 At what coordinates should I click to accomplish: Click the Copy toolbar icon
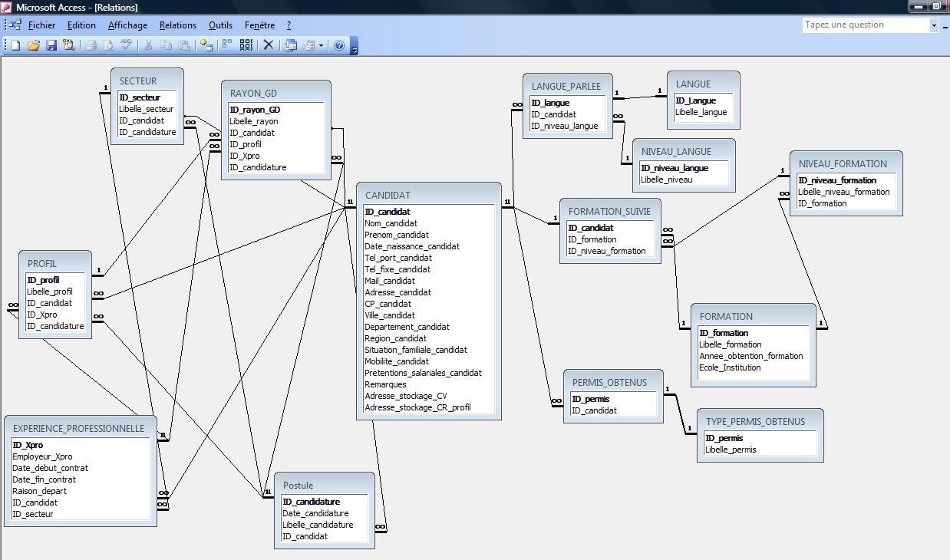pyautogui.click(x=166, y=45)
